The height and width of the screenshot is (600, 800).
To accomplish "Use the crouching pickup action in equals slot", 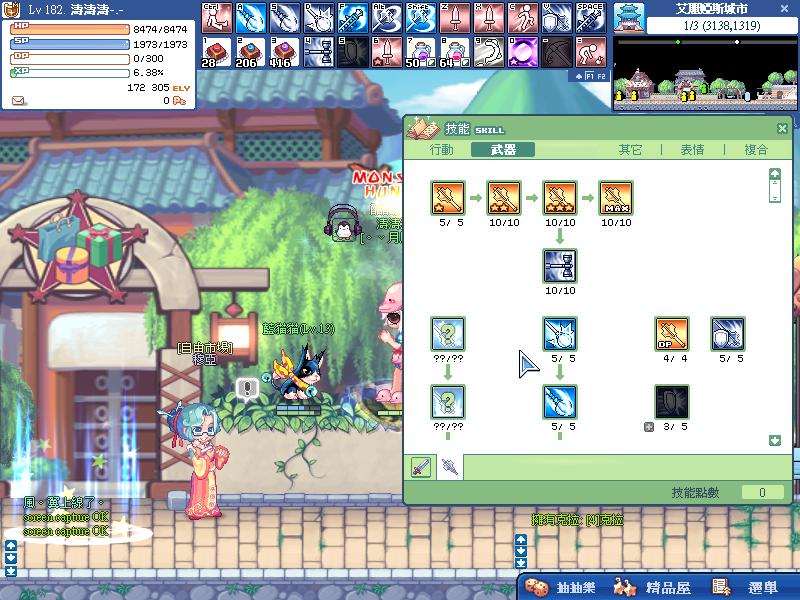I will pyautogui.click(x=591, y=52).
